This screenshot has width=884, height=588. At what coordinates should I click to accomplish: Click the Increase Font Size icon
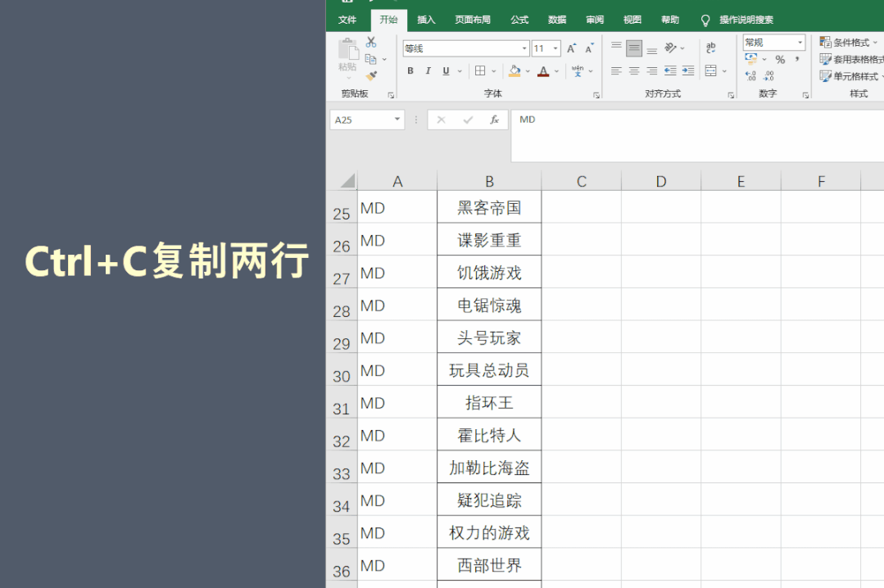572,48
